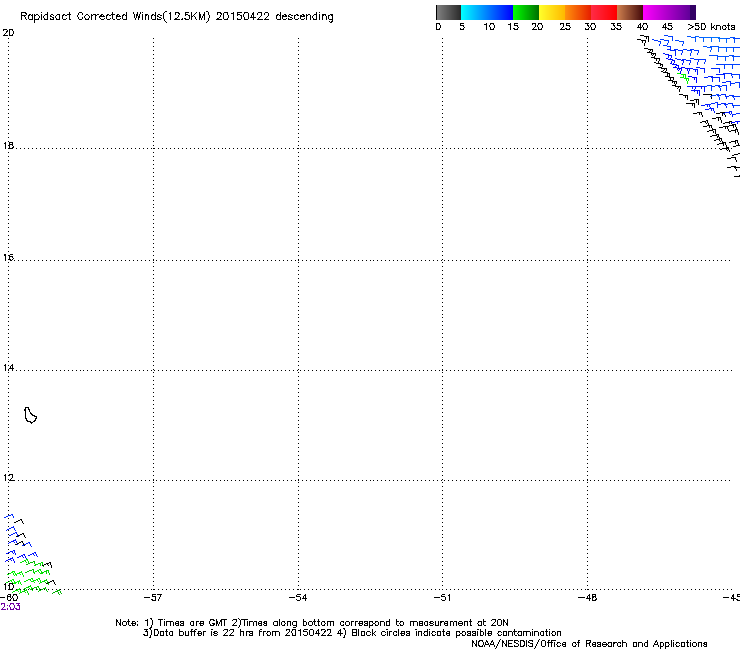Select the brown 35-40 knots color band

click(630, 12)
